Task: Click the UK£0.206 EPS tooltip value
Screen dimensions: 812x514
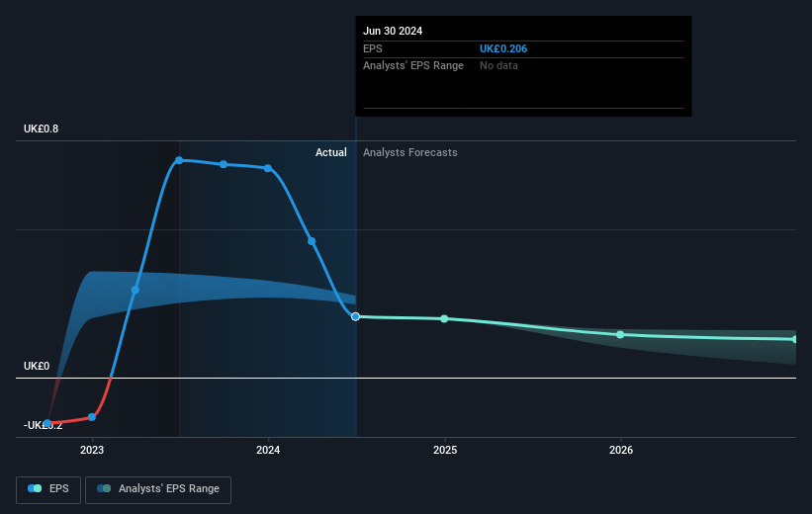Action: pyautogui.click(x=503, y=48)
